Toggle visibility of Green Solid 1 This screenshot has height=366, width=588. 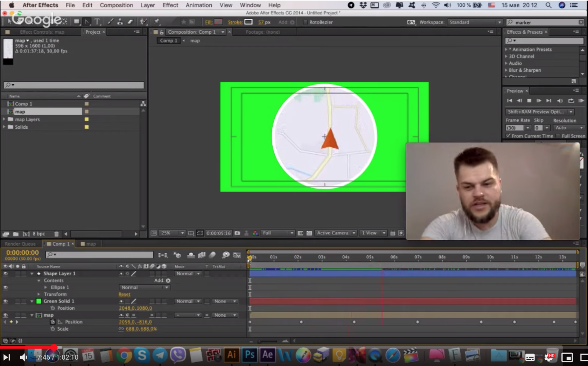[6, 301]
